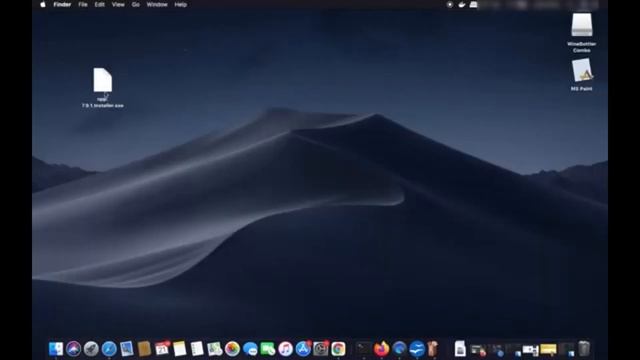Open Maps icon in the Dock
The width and height of the screenshot is (640, 360).
(215, 349)
